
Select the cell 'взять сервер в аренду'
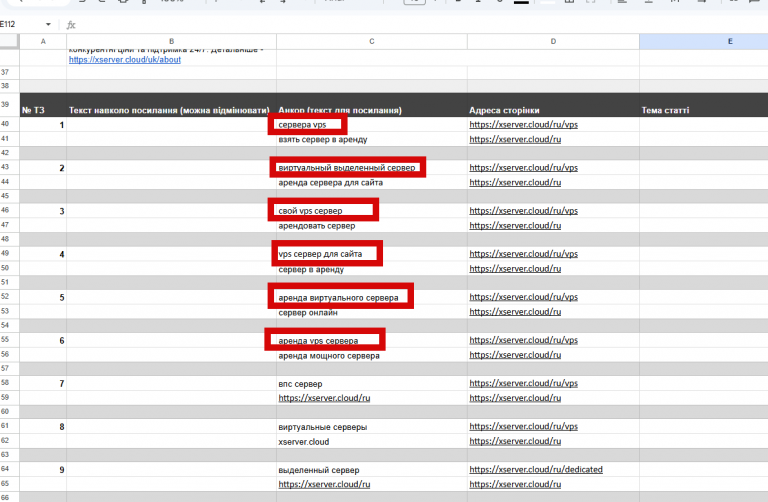372,139
